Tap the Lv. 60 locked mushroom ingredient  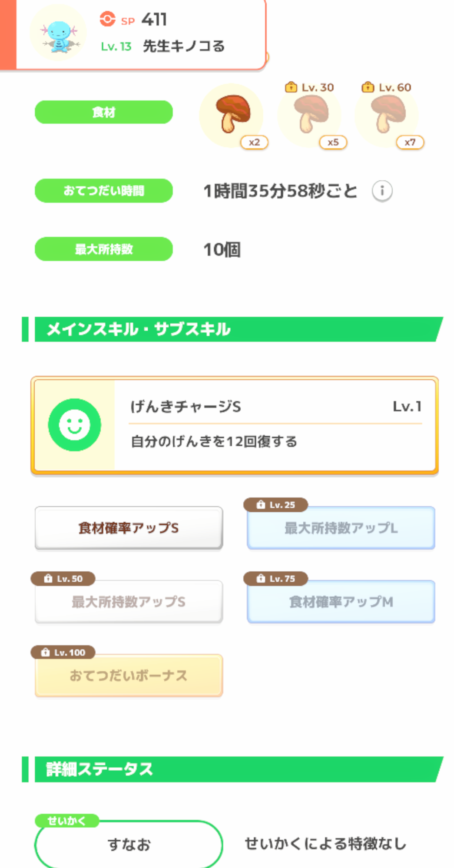388,115
